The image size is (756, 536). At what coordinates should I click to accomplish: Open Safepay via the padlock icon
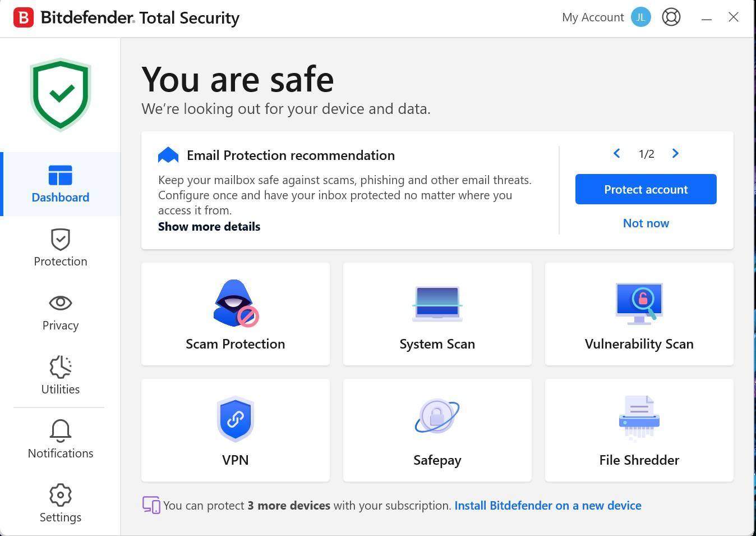[x=437, y=416]
